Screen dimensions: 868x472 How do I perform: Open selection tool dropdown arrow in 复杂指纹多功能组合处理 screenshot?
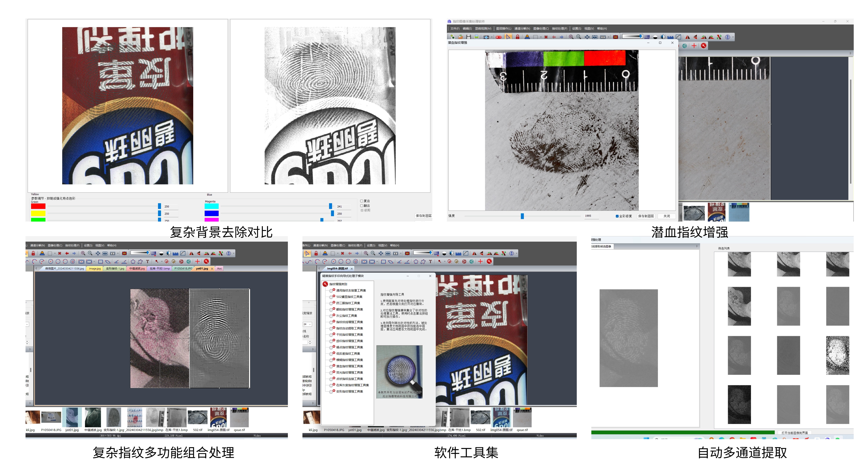(55, 254)
